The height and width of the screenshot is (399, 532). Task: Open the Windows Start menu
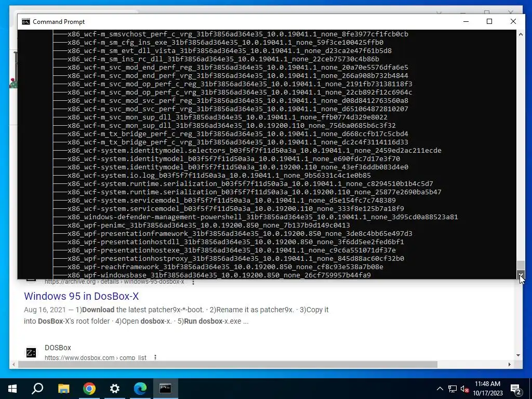(x=12, y=389)
